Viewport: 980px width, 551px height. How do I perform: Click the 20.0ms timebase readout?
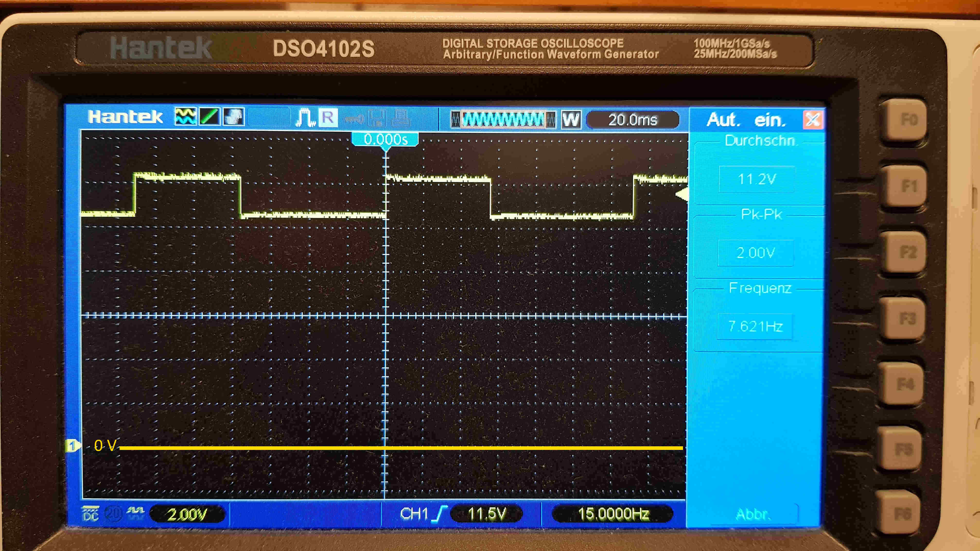tap(632, 120)
